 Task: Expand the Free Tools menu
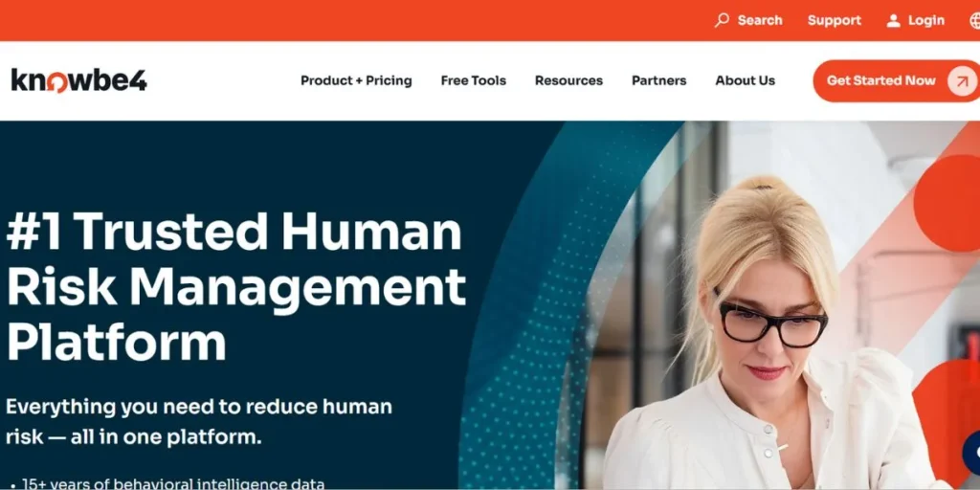473,80
